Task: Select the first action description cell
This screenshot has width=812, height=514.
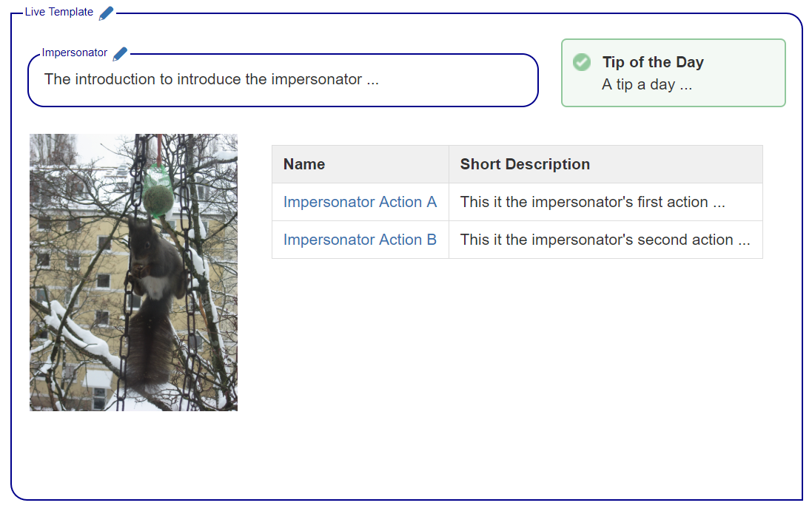Action: pyautogui.click(x=592, y=202)
